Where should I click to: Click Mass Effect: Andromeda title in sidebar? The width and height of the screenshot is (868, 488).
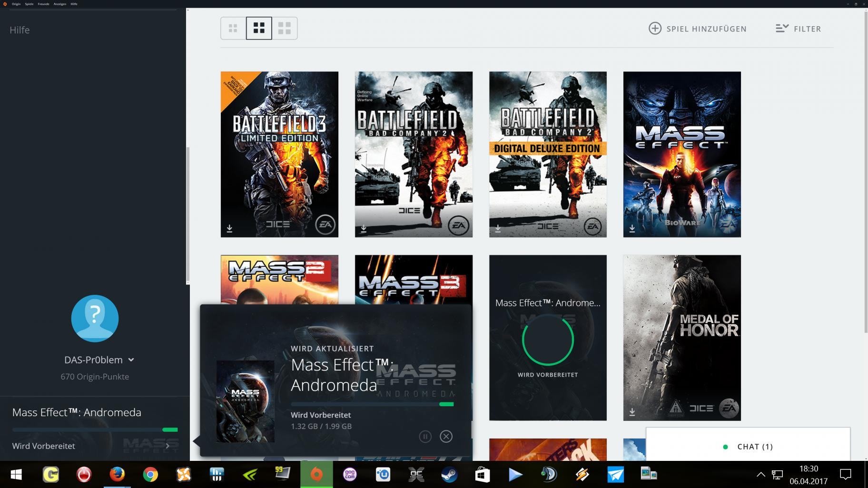click(x=77, y=412)
